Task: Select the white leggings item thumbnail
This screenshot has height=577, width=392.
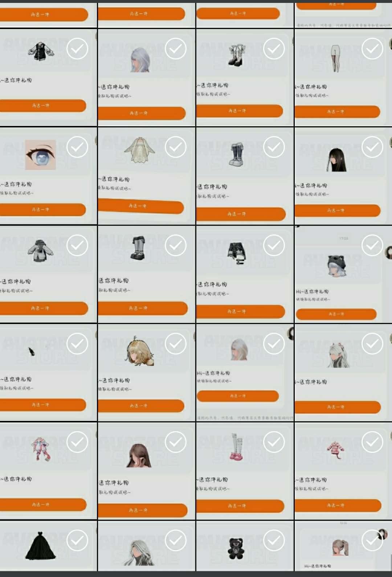Action: click(335, 58)
